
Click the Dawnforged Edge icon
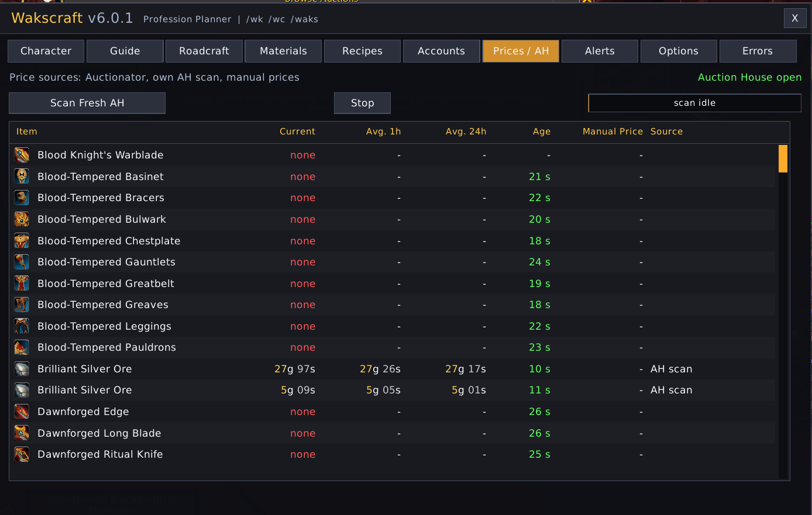pyautogui.click(x=22, y=412)
